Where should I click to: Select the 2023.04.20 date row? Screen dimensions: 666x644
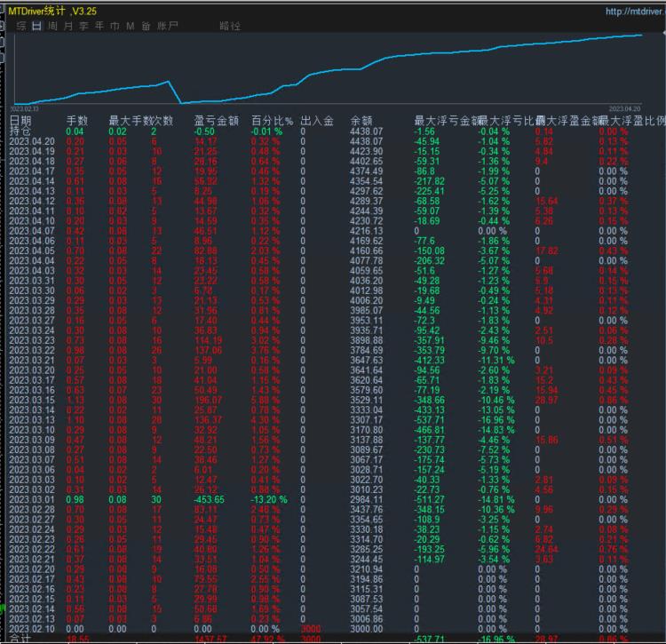pyautogui.click(x=32, y=141)
